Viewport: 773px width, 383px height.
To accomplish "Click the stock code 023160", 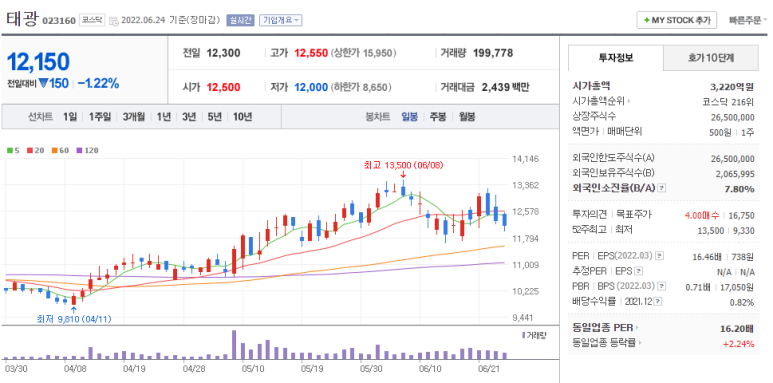I will (59, 21).
